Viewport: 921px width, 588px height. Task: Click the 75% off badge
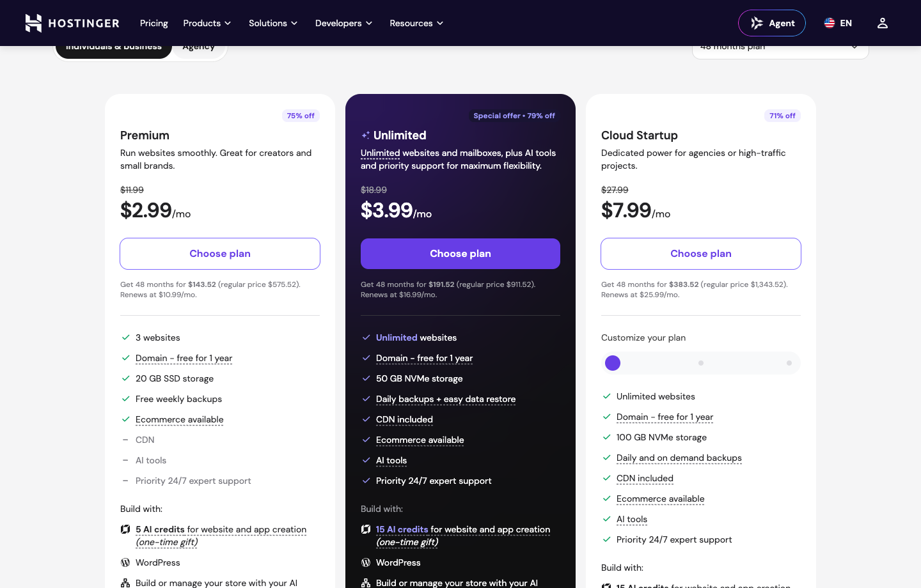301,116
